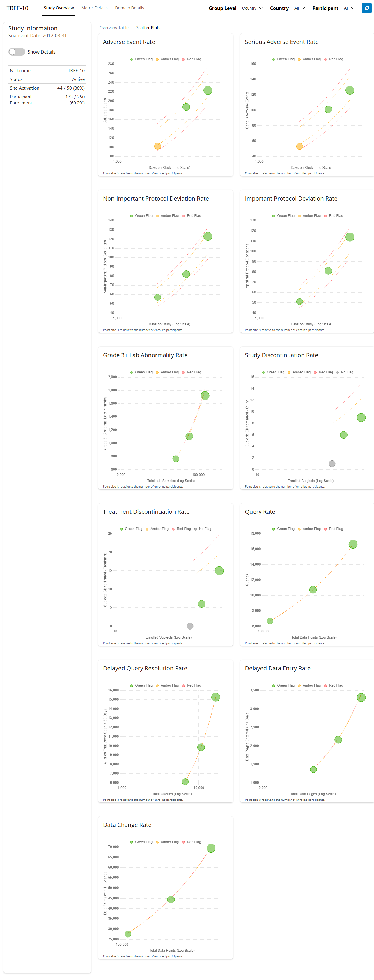Viewport: 374px width, 980px height.
Task: Open the Participant All dropdown
Action: click(349, 8)
